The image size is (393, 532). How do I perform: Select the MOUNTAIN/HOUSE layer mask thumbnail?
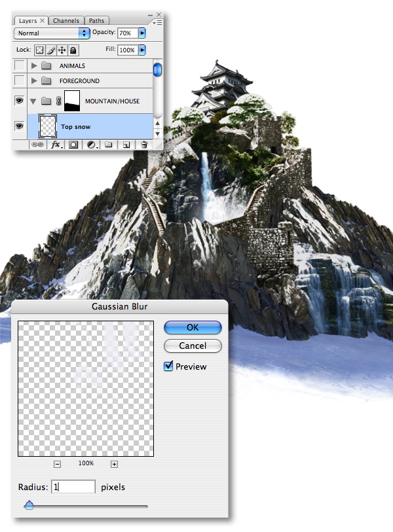72,101
